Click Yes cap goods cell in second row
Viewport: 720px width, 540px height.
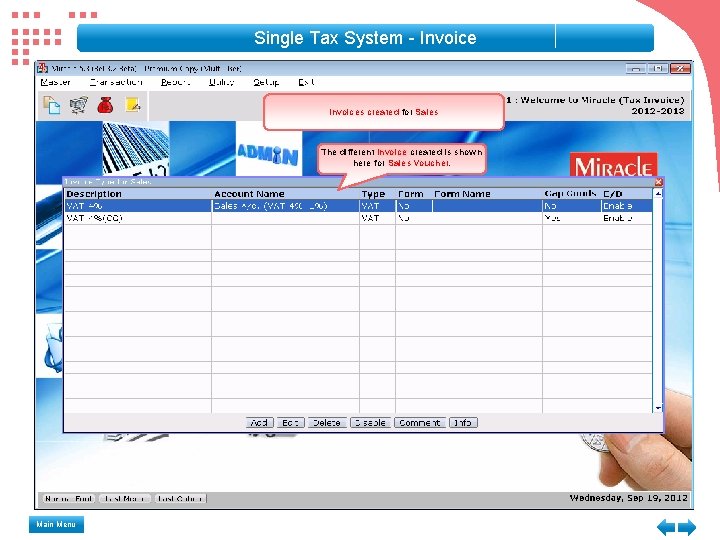(552, 218)
